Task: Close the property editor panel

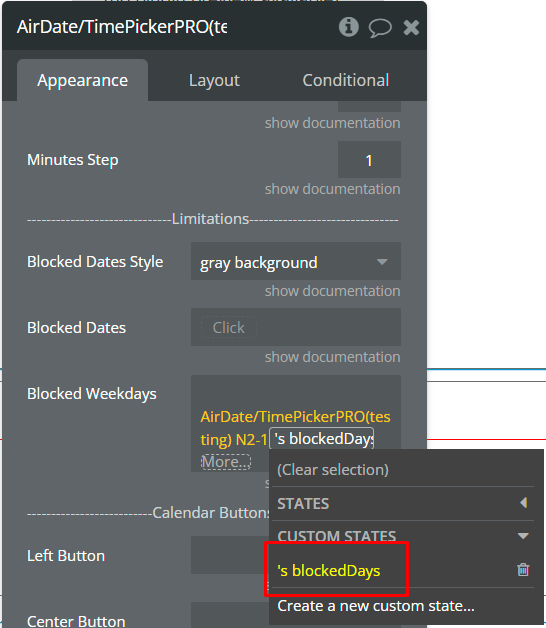Action: (411, 28)
